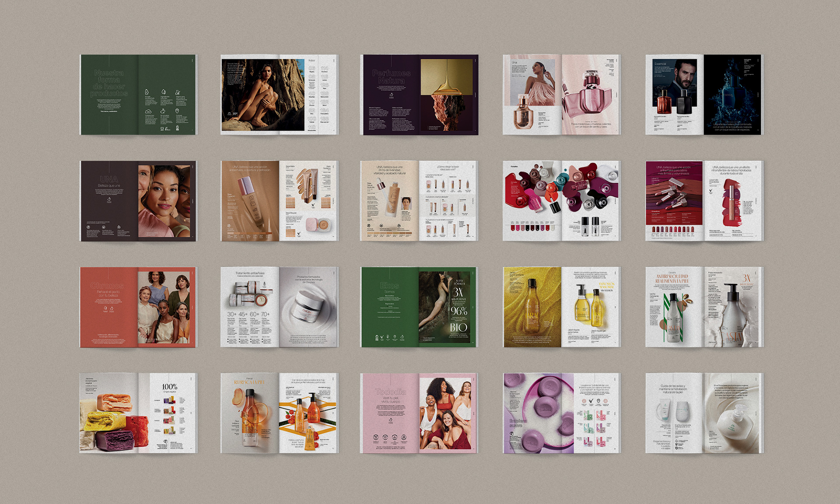Click the red lipstick swatches spread

(704, 201)
